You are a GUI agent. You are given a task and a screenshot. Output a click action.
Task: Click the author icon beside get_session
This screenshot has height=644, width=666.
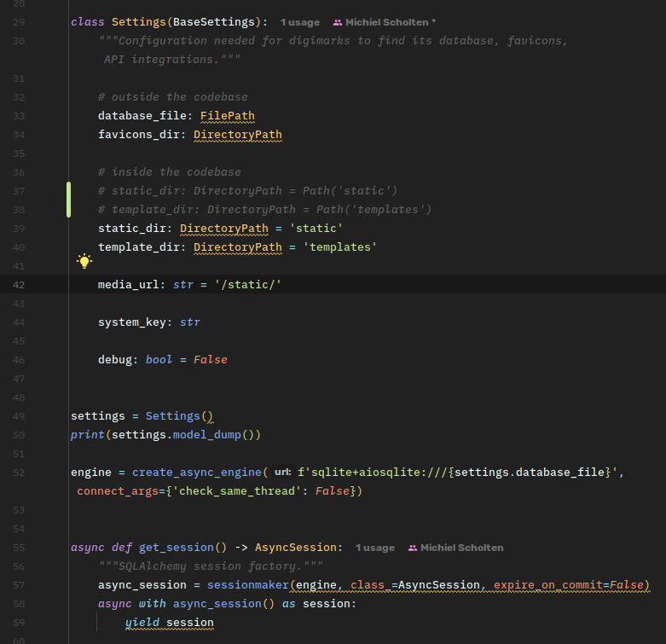point(413,548)
